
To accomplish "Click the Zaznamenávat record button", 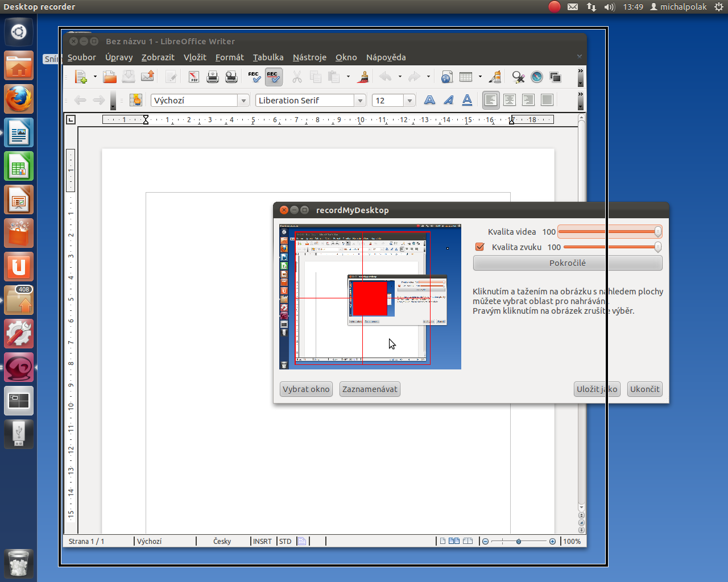I will pyautogui.click(x=370, y=389).
